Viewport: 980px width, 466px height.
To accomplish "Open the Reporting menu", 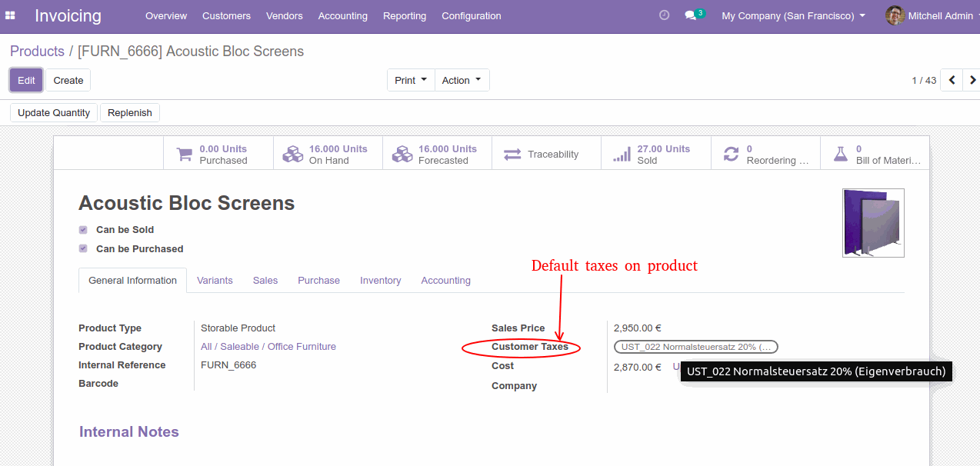I will tap(405, 15).
